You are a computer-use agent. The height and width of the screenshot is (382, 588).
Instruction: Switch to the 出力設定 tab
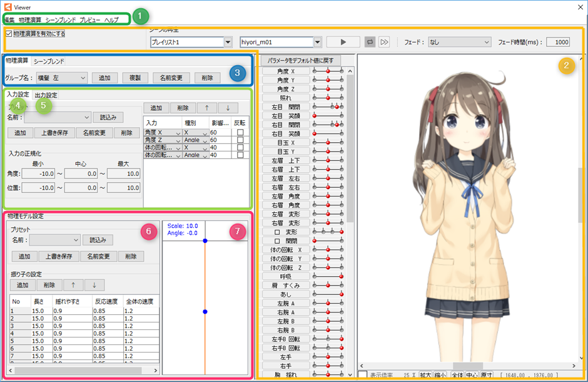point(46,95)
